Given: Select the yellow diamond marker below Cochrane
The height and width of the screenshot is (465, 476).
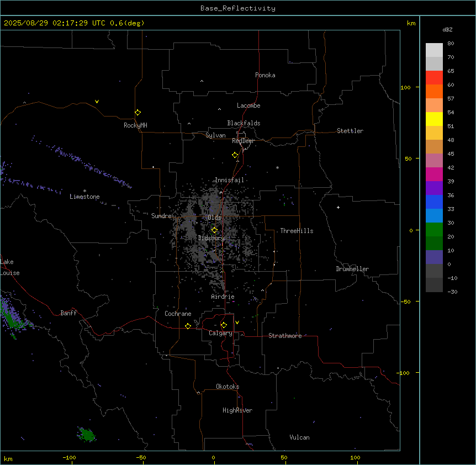Looking at the screenshot, I should (188, 326).
